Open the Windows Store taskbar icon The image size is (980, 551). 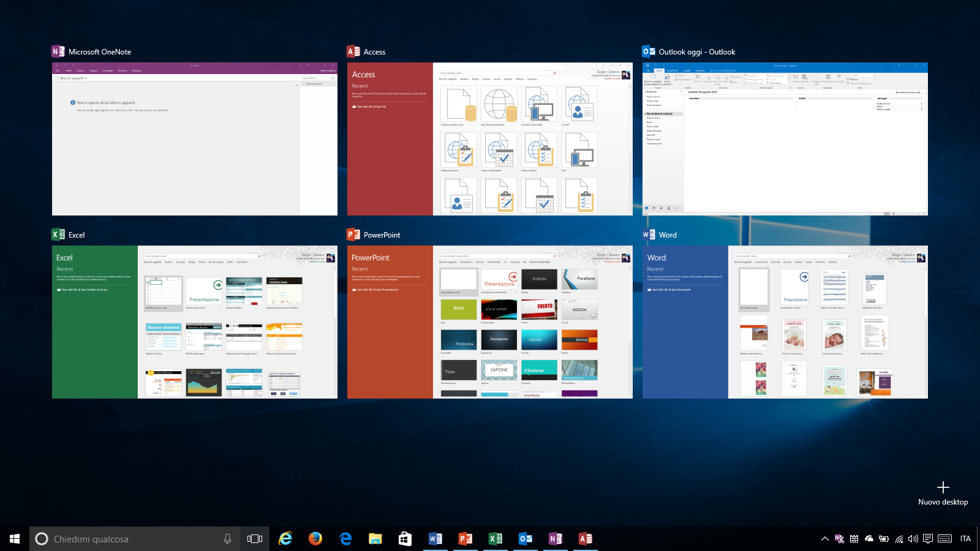(x=405, y=539)
